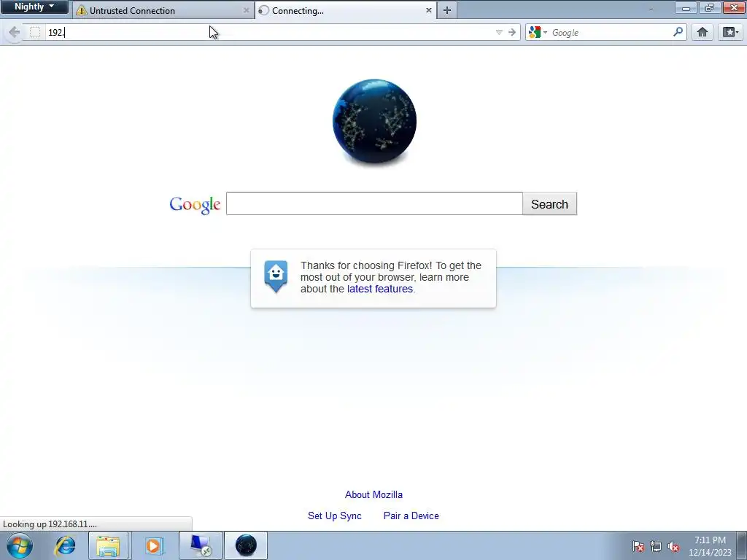The image size is (747, 560).
Task: Select the Nightly browser taskbar button
Action: [x=246, y=545]
